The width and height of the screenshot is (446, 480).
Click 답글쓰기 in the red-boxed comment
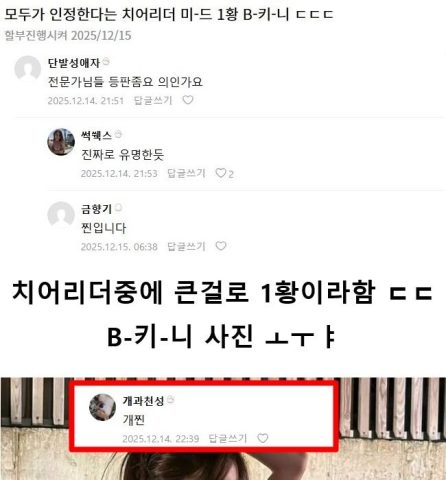tap(228, 438)
